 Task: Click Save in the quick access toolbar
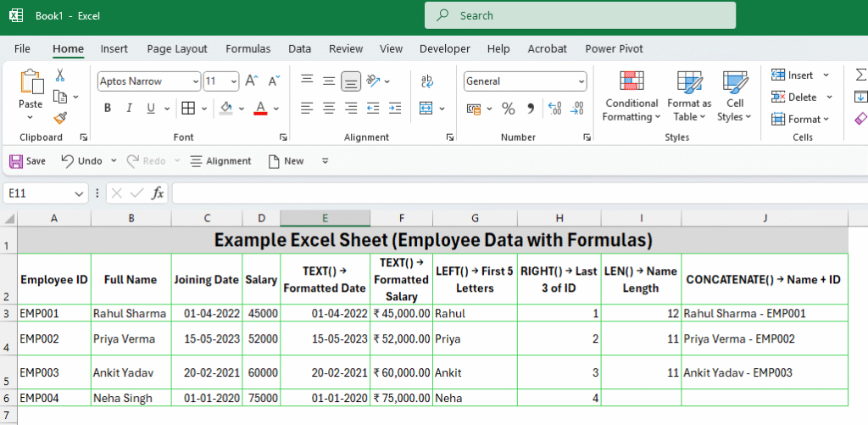[x=27, y=160]
